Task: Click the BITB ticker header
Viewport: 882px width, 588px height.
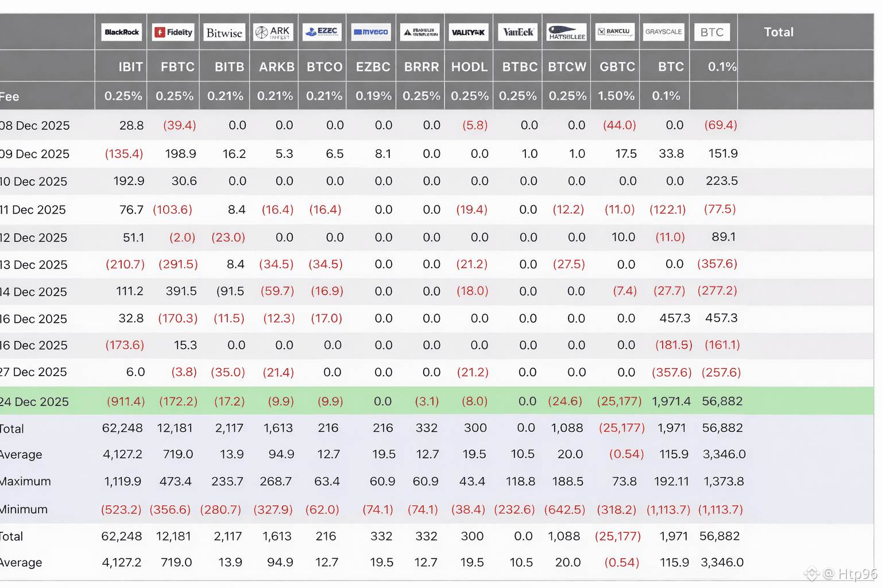Action: [229, 67]
